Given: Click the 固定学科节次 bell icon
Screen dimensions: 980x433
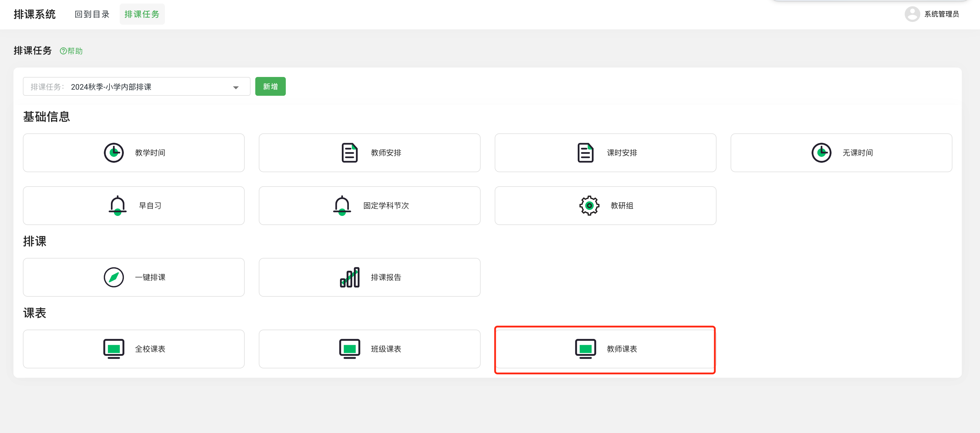Looking at the screenshot, I should tap(342, 206).
